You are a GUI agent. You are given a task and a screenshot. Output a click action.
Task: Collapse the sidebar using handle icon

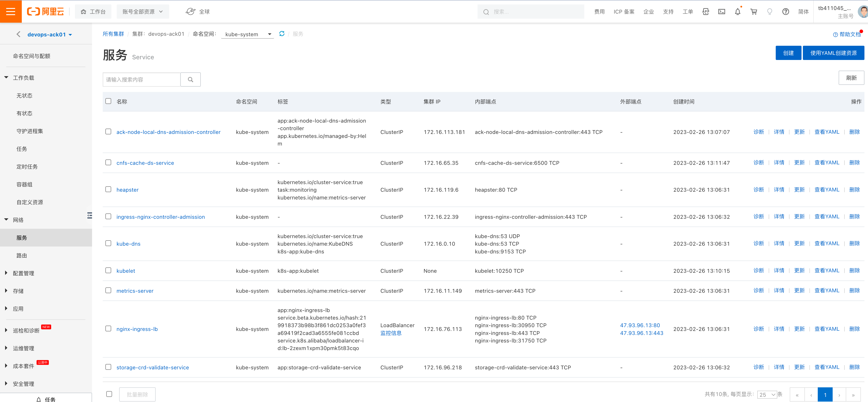tap(89, 215)
